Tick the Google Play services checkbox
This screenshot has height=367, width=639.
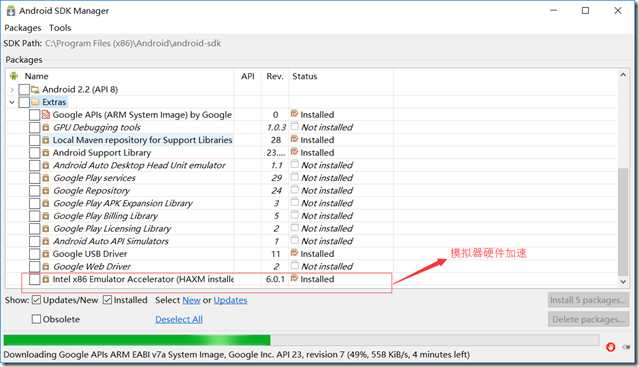click(35, 178)
